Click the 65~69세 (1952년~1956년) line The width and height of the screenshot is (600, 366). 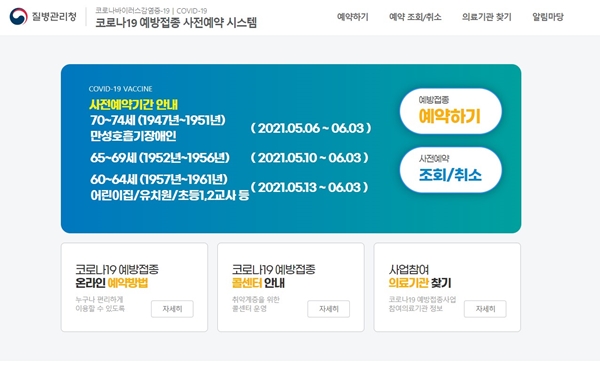(160, 157)
